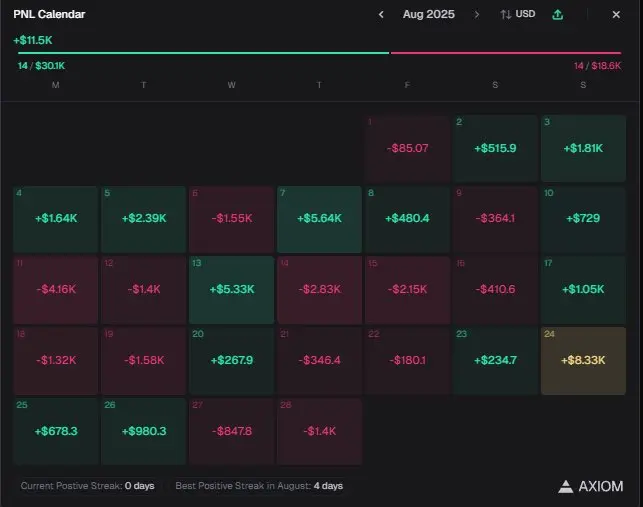Select day 15 cell showing -$2.15K
The width and height of the screenshot is (643, 507).
(407, 290)
